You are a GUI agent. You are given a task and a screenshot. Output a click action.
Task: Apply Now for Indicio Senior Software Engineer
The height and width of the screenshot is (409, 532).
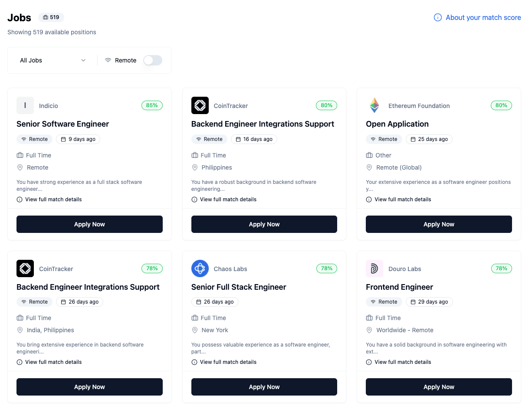click(x=89, y=224)
